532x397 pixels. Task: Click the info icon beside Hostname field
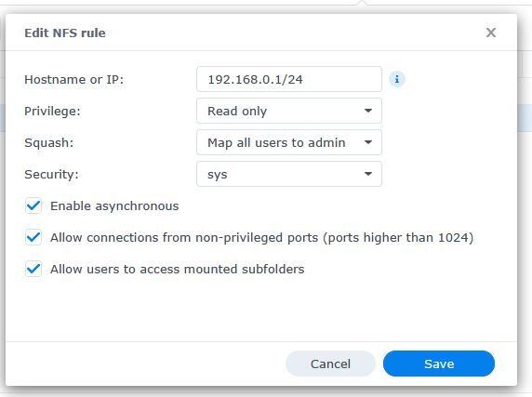[396, 79]
